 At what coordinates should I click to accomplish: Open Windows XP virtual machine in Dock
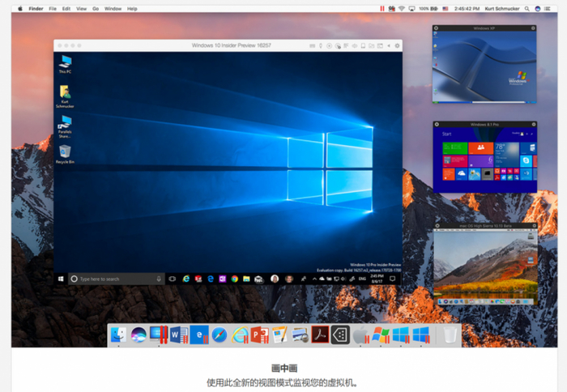tap(381, 334)
